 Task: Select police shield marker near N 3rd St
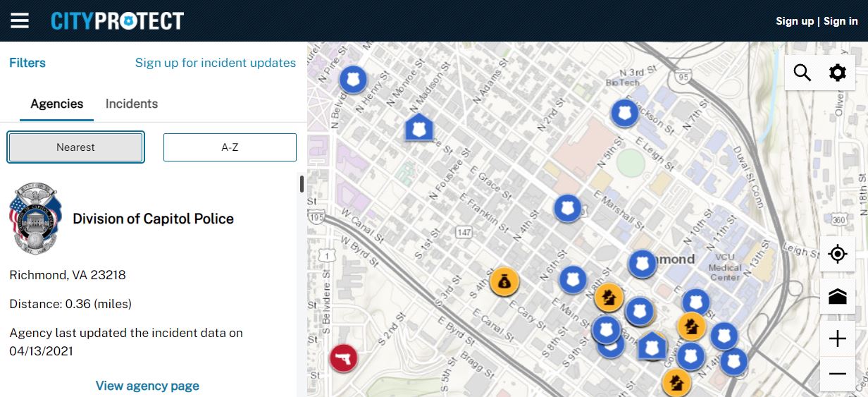pos(624,112)
